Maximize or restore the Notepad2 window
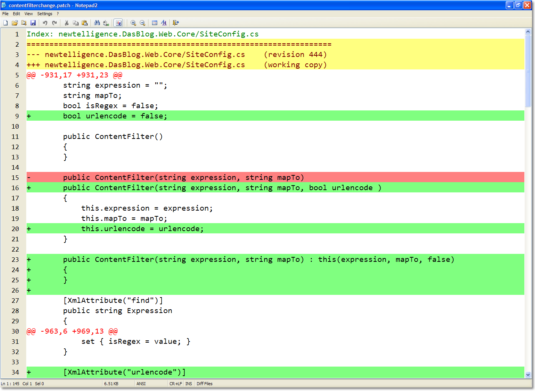This screenshot has height=392, width=535. (x=518, y=5)
